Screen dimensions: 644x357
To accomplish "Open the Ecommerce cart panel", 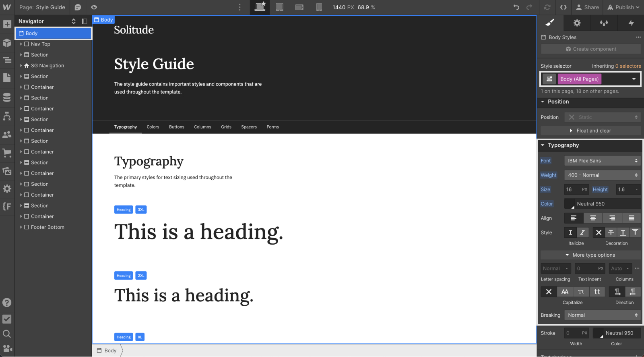I will pos(7,153).
